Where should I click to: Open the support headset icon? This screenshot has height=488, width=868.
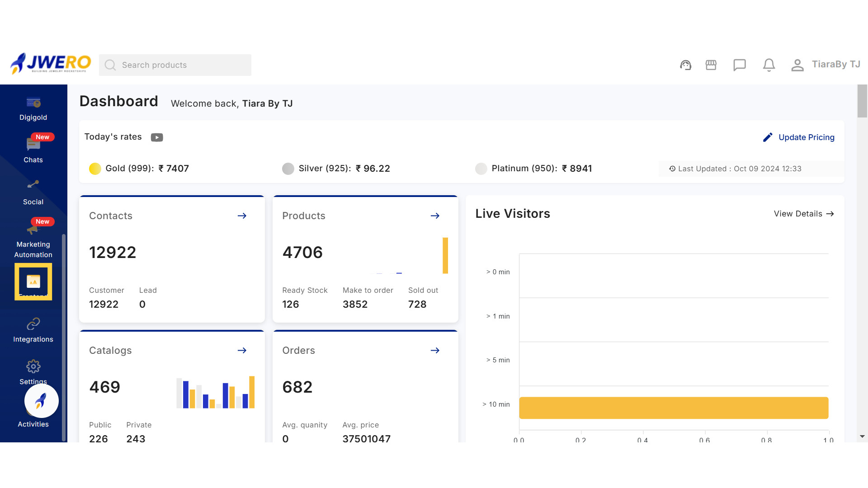(685, 65)
